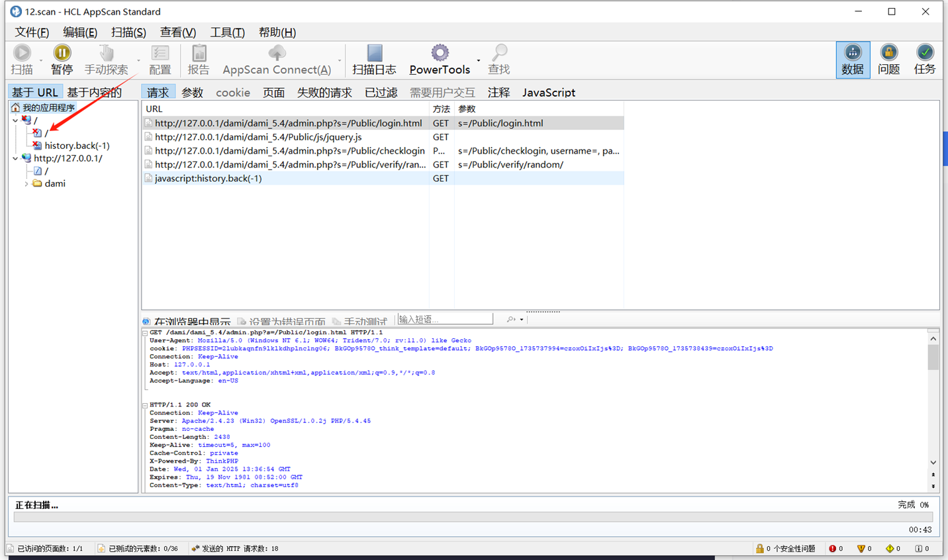The height and width of the screenshot is (560, 948).
Task: Collapse the HTTP/1.1 200 OK response block
Action: 145,405
